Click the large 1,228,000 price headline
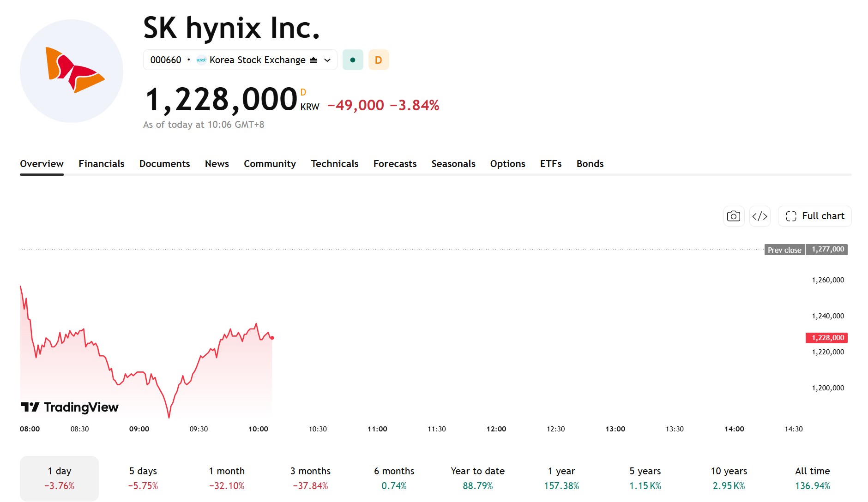868x502 pixels. (x=221, y=100)
